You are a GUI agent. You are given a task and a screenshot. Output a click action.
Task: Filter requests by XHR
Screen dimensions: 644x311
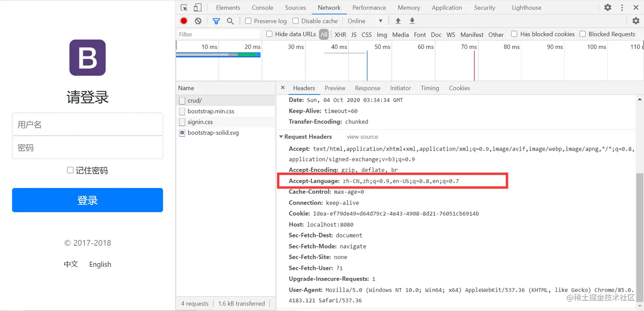pos(340,34)
